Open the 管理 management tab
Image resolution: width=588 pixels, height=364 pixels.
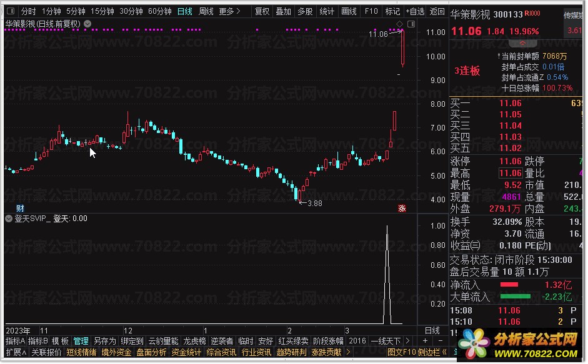[x=81, y=341]
